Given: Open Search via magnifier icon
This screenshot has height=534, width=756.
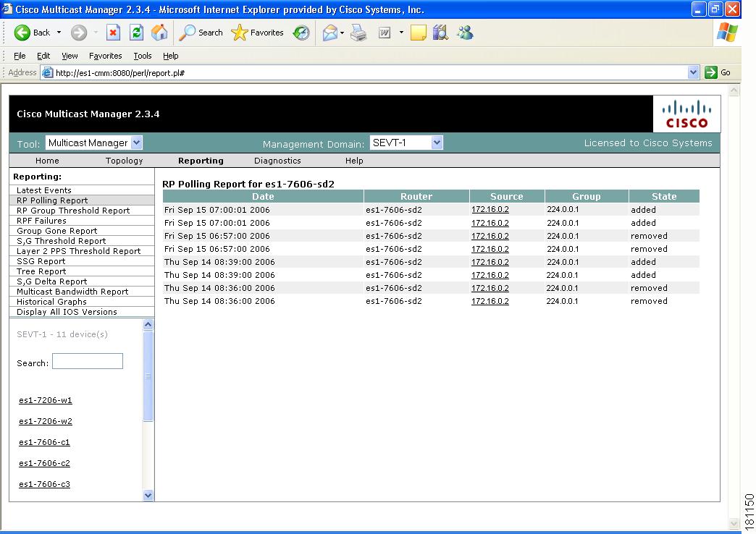Looking at the screenshot, I should pyautogui.click(x=187, y=33).
